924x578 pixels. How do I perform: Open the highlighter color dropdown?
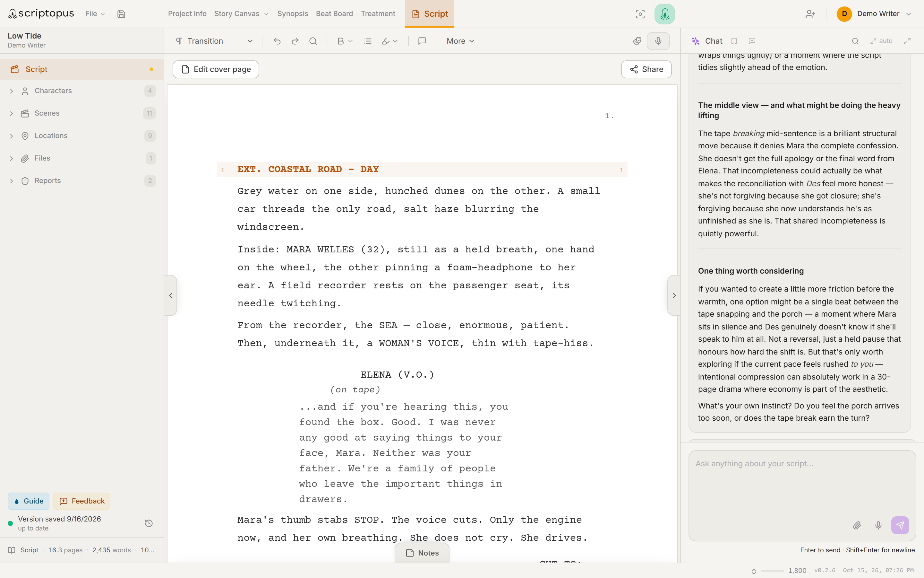point(390,41)
